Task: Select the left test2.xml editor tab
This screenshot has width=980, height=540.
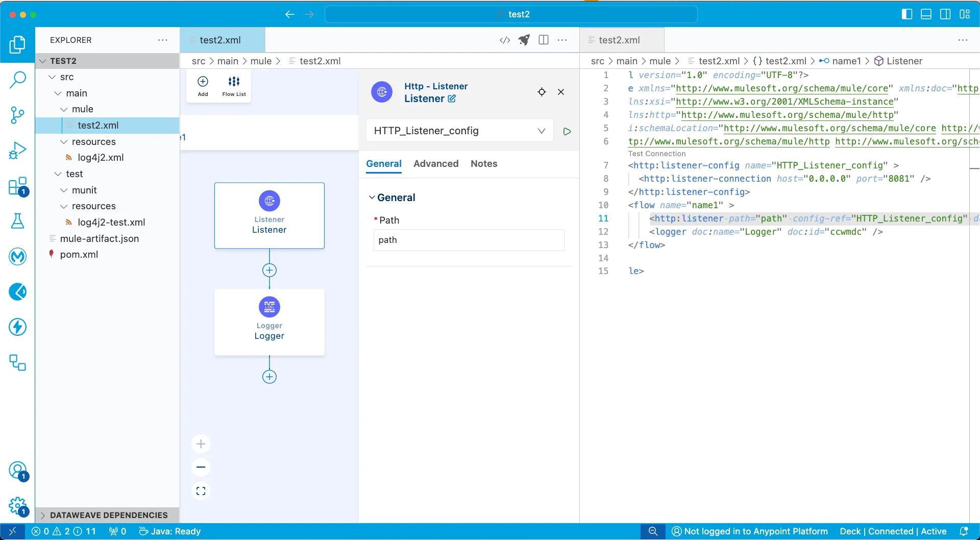Action: click(x=223, y=40)
